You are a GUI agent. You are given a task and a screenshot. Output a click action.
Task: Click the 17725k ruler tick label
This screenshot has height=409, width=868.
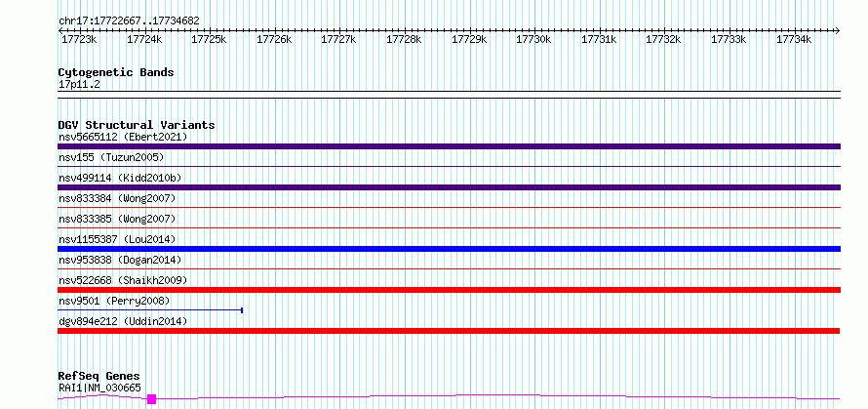pos(209,39)
